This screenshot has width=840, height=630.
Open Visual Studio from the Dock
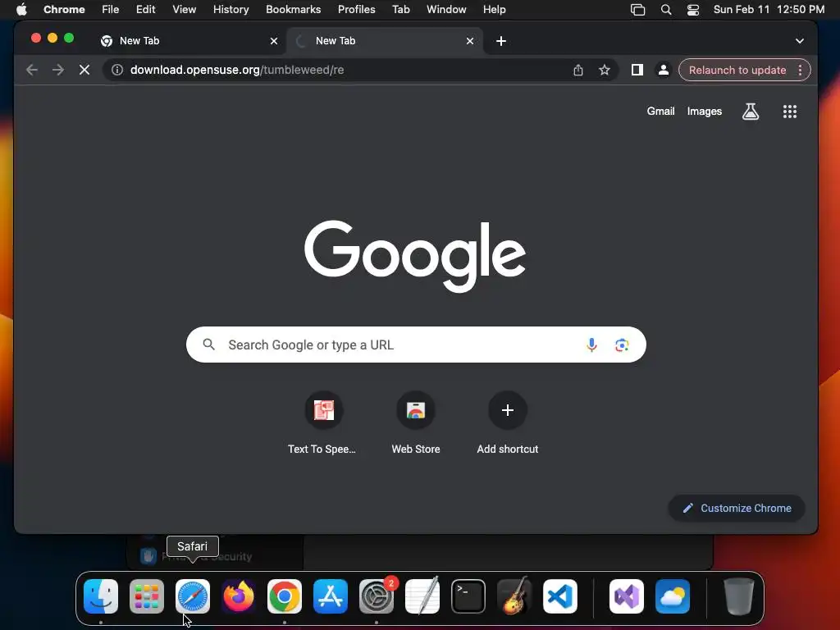(626, 596)
